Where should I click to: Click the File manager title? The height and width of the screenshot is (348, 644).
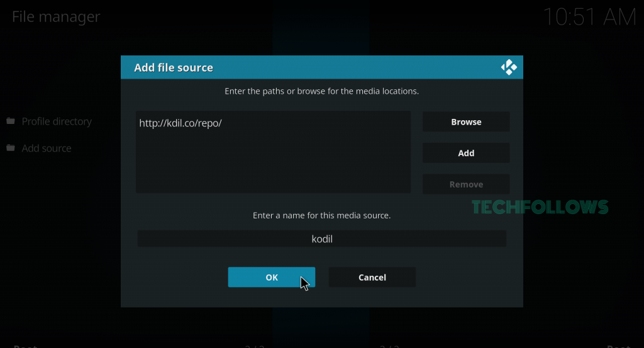pos(56,17)
